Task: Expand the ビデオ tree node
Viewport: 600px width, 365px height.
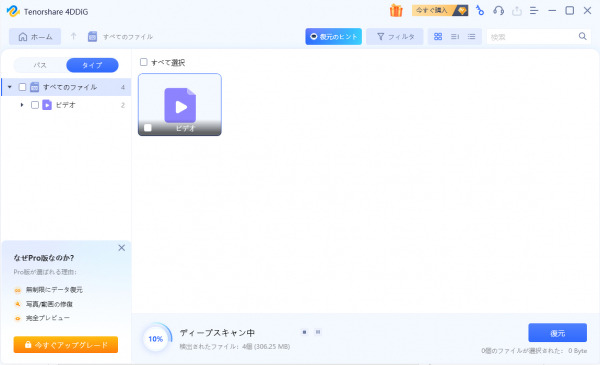Action: 22,105
